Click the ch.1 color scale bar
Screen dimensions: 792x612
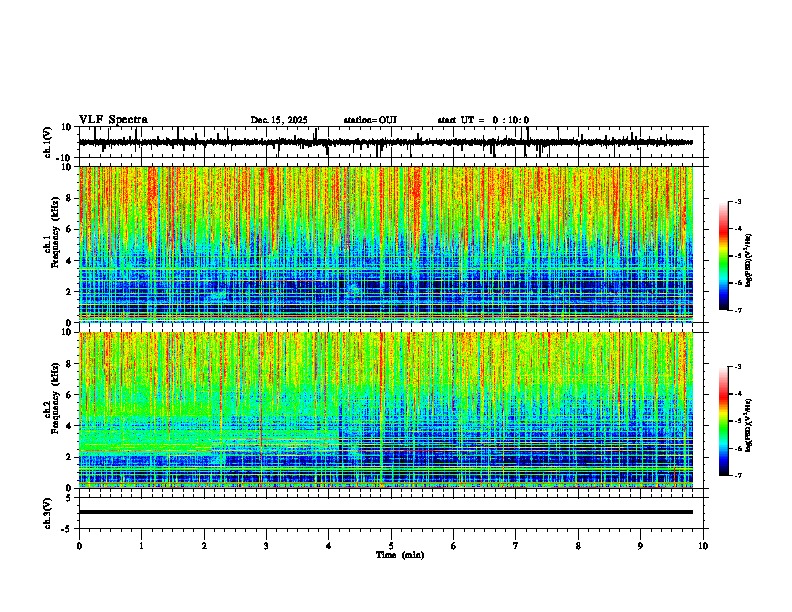click(723, 256)
